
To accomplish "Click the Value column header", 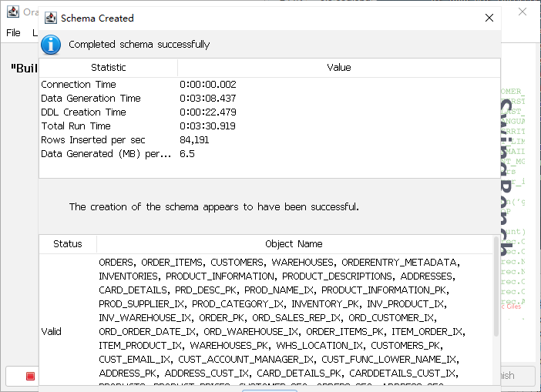I will 338,68.
